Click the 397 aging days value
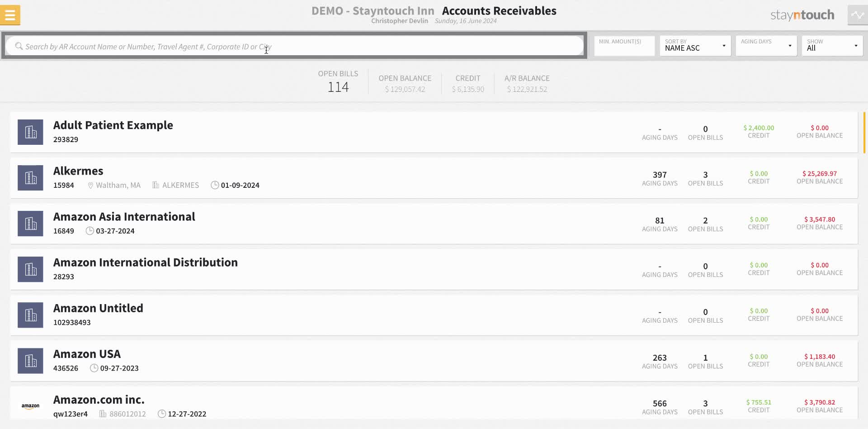 (660, 175)
